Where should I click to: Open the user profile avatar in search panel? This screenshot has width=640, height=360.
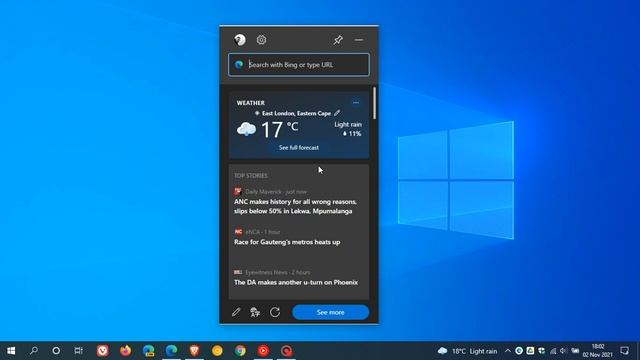240,40
